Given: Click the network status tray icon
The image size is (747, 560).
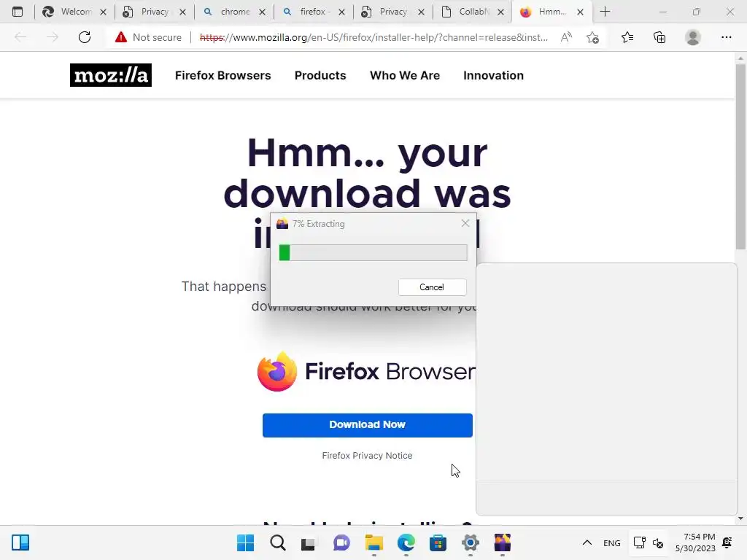Looking at the screenshot, I should point(639,542).
